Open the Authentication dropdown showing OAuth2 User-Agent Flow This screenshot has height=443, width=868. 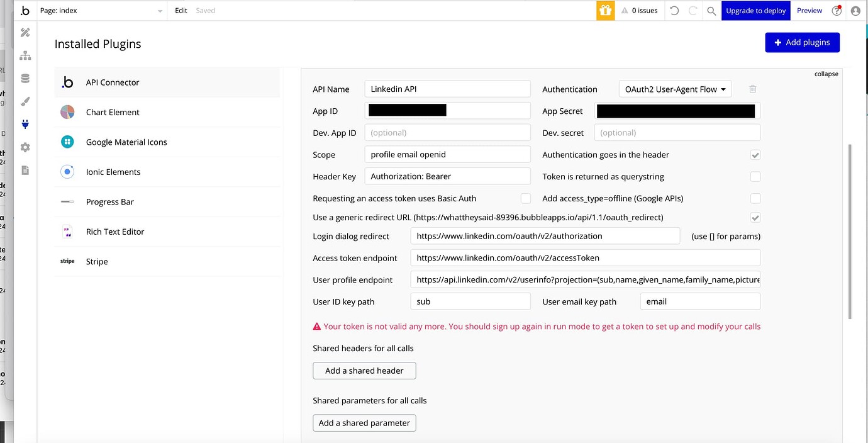(675, 89)
